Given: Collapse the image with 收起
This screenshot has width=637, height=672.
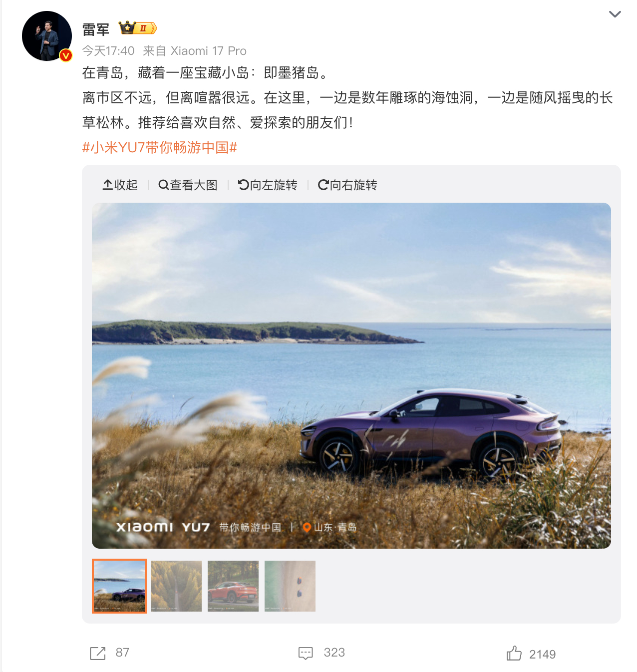Looking at the screenshot, I should tap(120, 185).
